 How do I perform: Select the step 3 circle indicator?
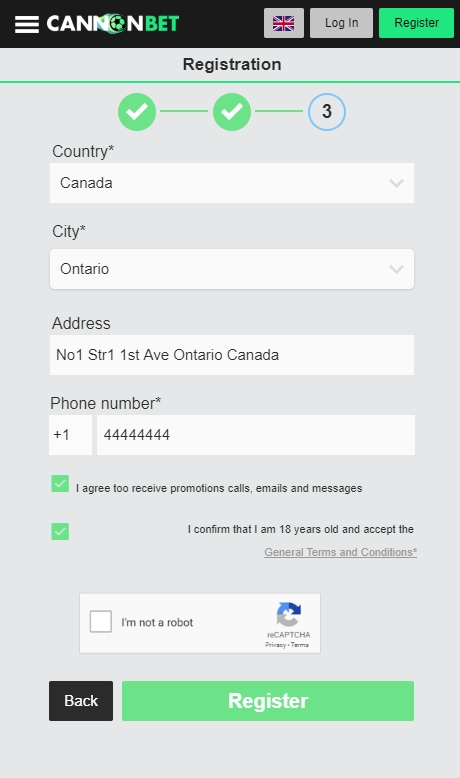pyautogui.click(x=327, y=112)
